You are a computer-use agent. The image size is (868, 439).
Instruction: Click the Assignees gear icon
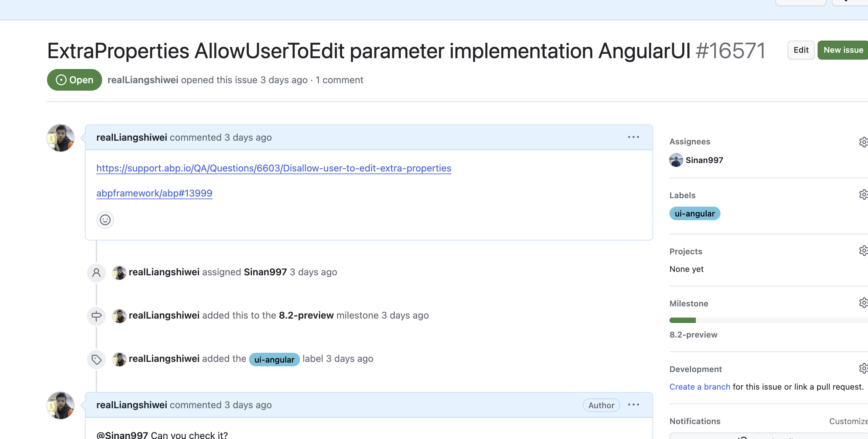[x=863, y=142]
